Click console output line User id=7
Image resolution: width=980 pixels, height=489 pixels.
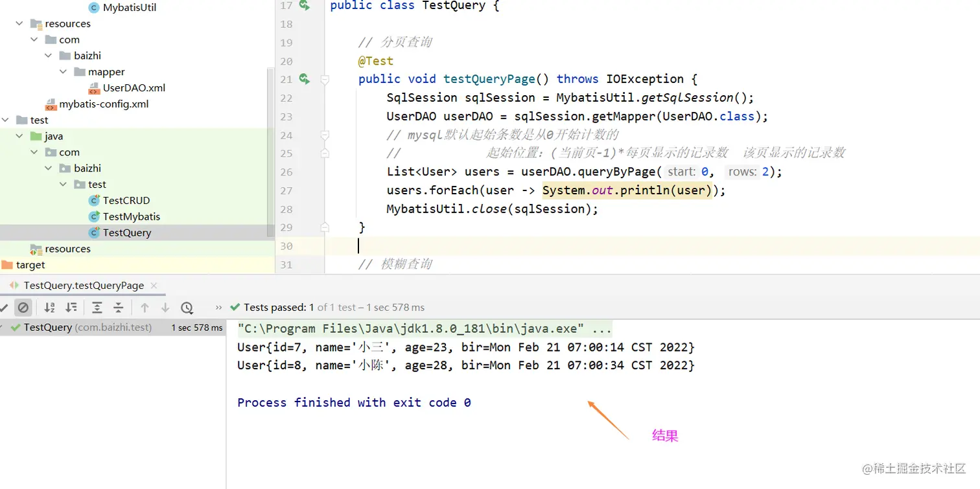point(466,347)
